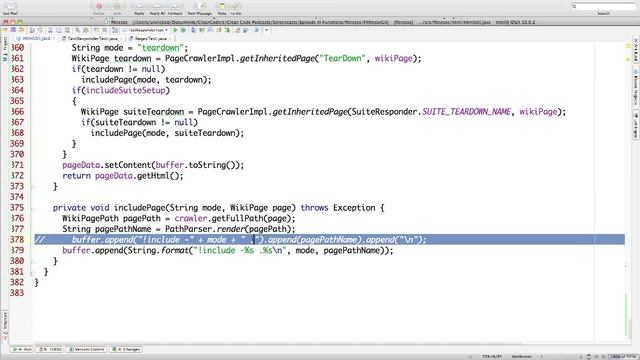Image resolution: width=640 pixels, height=360 pixels.
Task: Click the replace toolbar icon
Action: 86,30
